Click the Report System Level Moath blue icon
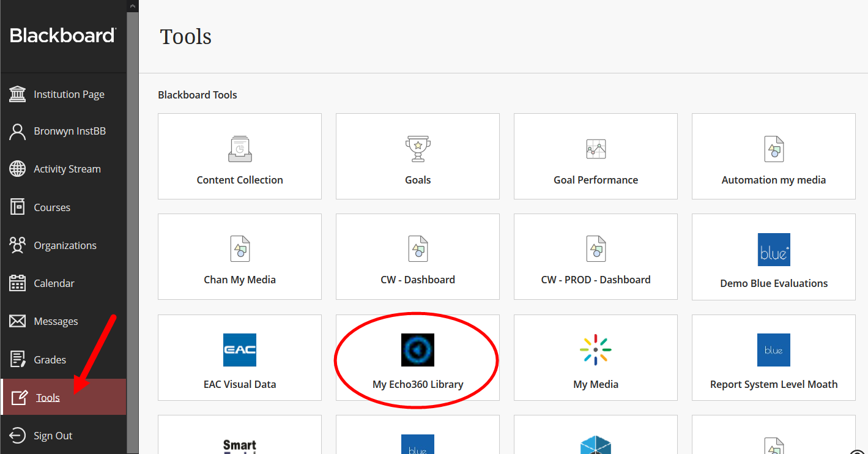The width and height of the screenshot is (868, 454). pos(774,350)
